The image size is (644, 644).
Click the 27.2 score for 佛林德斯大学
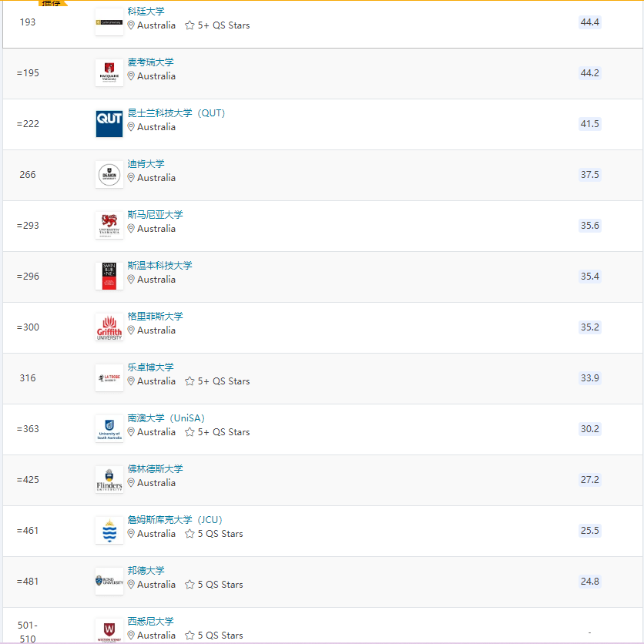(x=590, y=480)
